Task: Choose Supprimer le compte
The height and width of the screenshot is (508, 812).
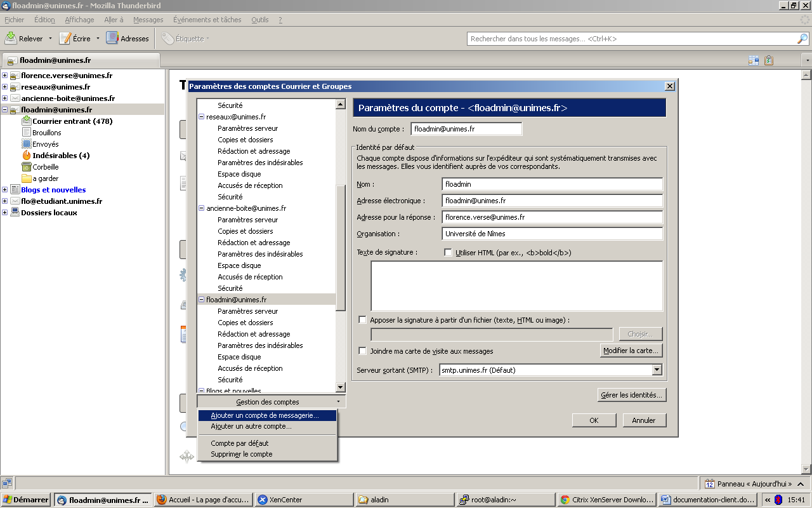Action: click(267, 454)
